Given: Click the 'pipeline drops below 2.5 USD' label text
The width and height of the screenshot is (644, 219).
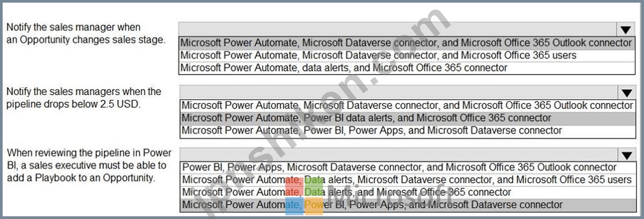Looking at the screenshot, I should click(73, 105).
